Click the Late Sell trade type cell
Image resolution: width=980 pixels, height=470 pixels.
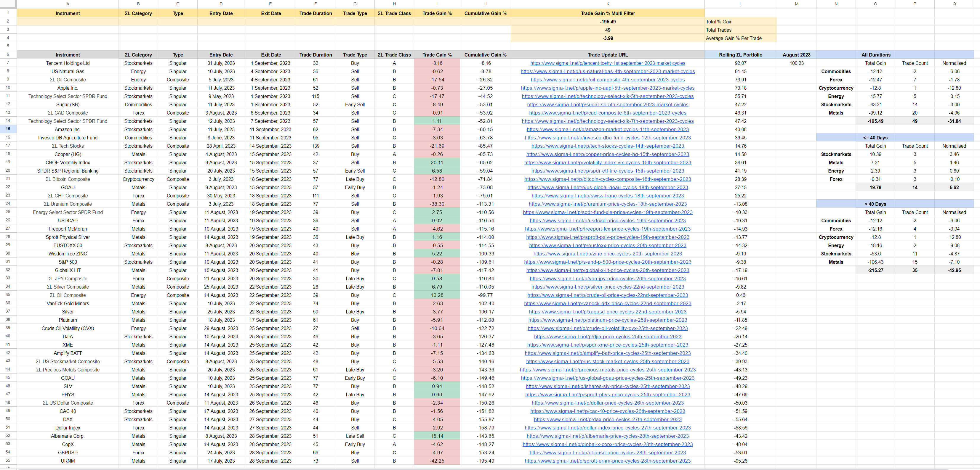[355, 436]
